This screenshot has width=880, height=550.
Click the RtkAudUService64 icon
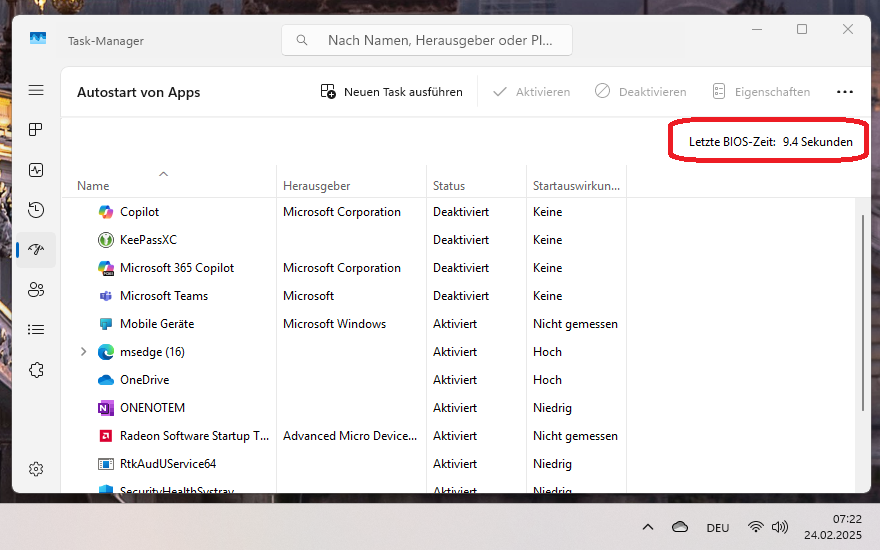click(106, 464)
